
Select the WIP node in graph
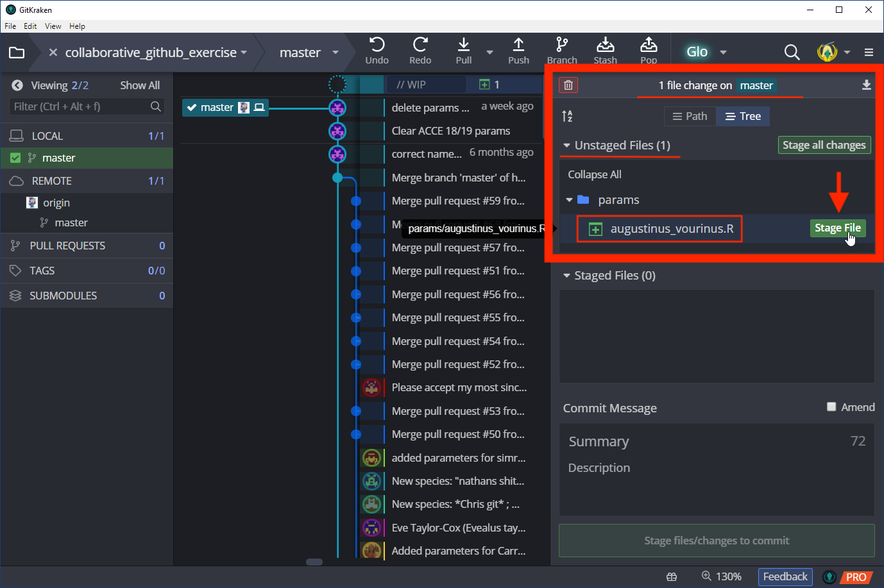coord(337,84)
